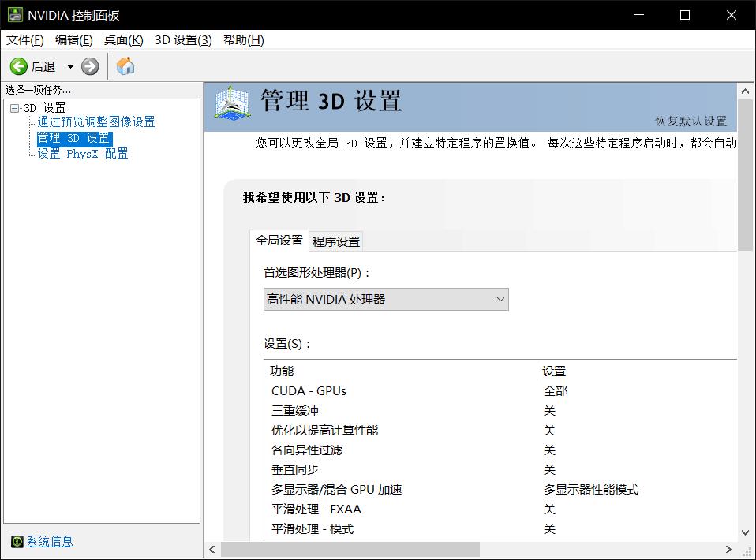Image resolution: width=756 pixels, height=560 pixels.
Task: Toggle 垂直同步 setting row
Action: pyautogui.click(x=395, y=469)
